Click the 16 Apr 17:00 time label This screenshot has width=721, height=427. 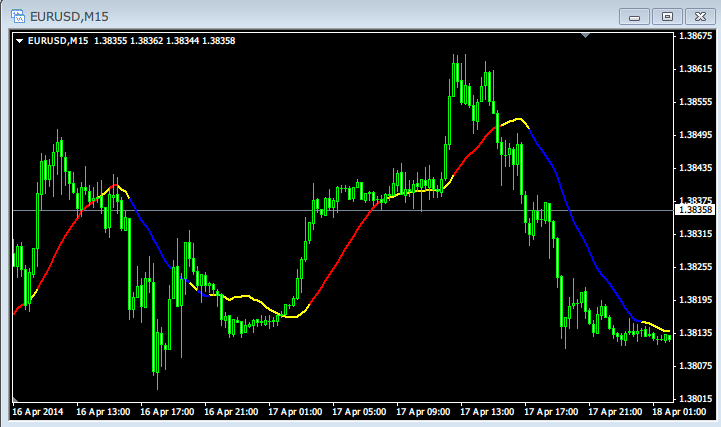tap(167, 412)
